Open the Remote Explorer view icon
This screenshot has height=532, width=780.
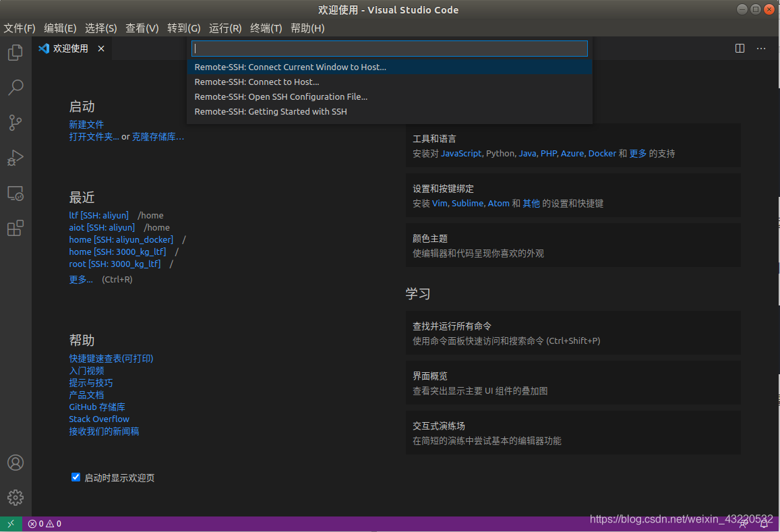[x=16, y=193]
